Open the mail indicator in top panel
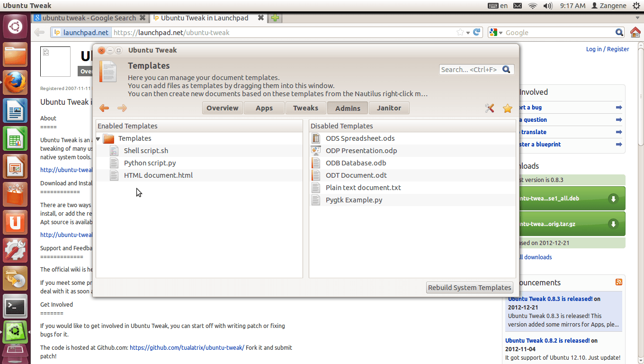The image size is (644, 364). pos(518,6)
